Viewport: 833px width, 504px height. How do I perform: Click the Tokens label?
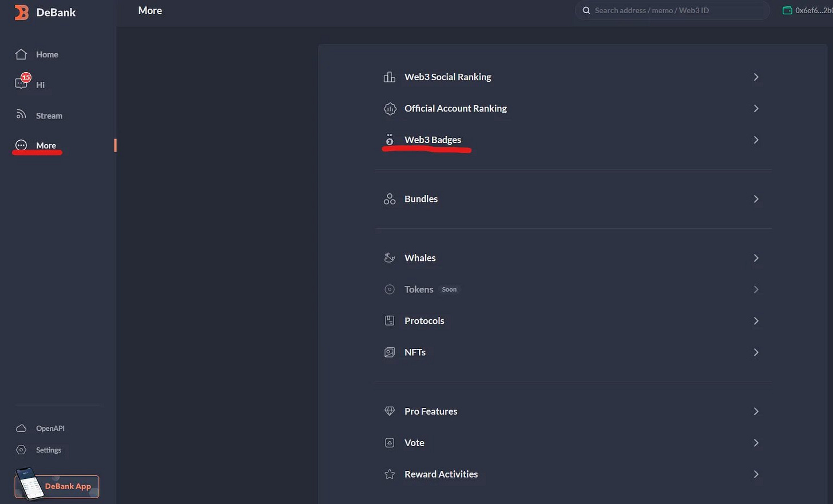click(419, 289)
